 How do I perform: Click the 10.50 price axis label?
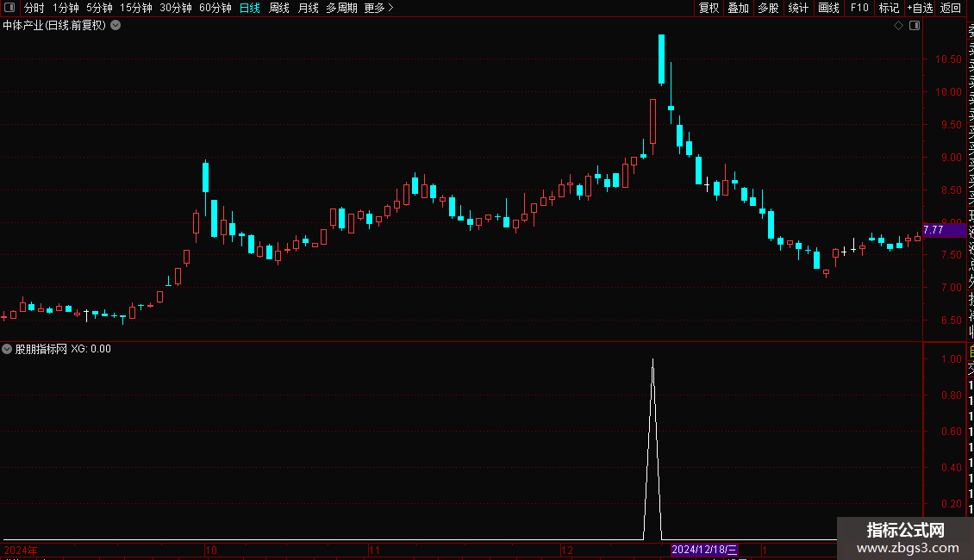tap(948, 59)
